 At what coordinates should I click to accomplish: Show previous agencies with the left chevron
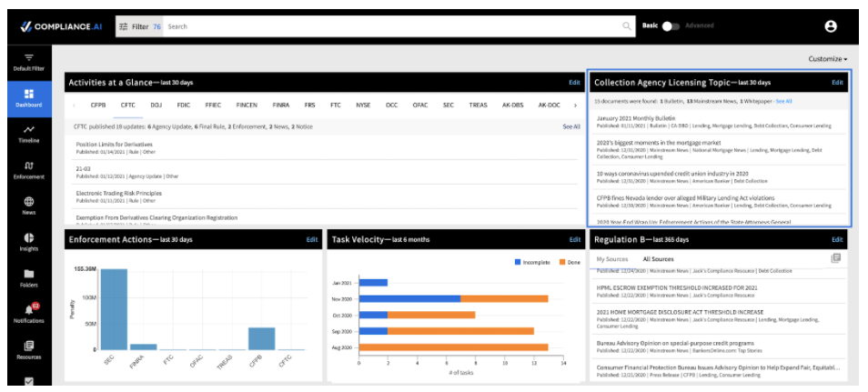pyautogui.click(x=75, y=105)
